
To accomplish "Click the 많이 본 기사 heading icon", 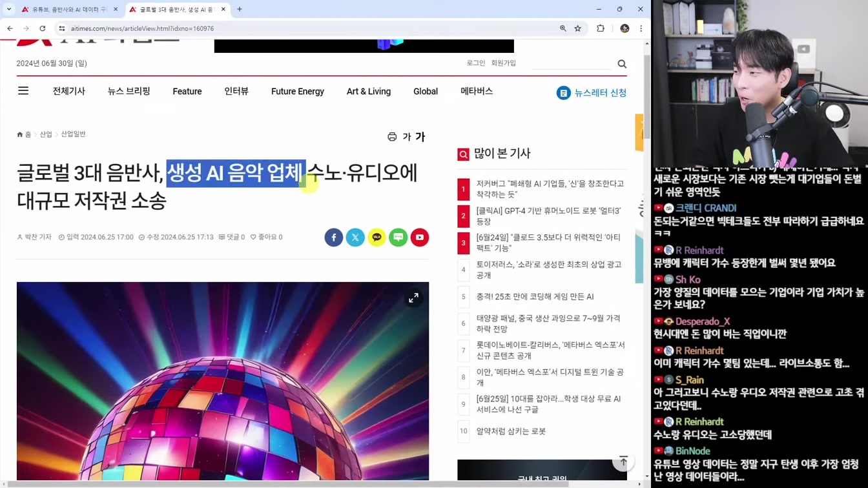I will point(463,154).
